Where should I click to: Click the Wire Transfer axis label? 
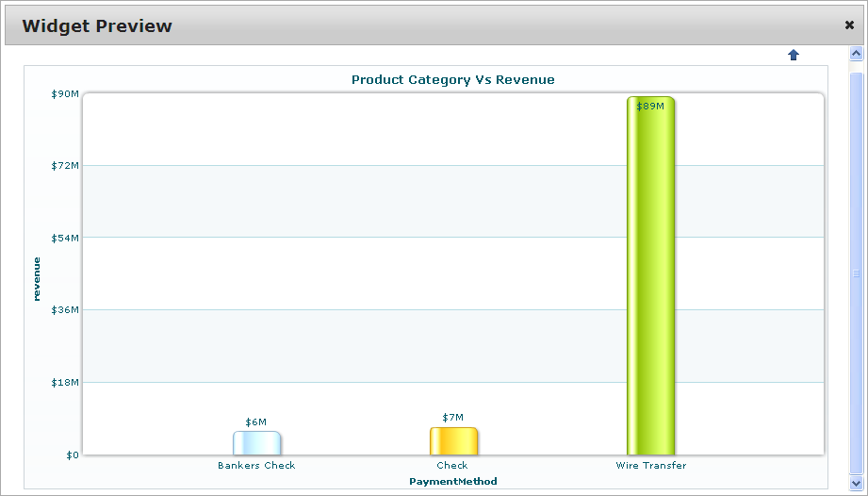click(651, 466)
